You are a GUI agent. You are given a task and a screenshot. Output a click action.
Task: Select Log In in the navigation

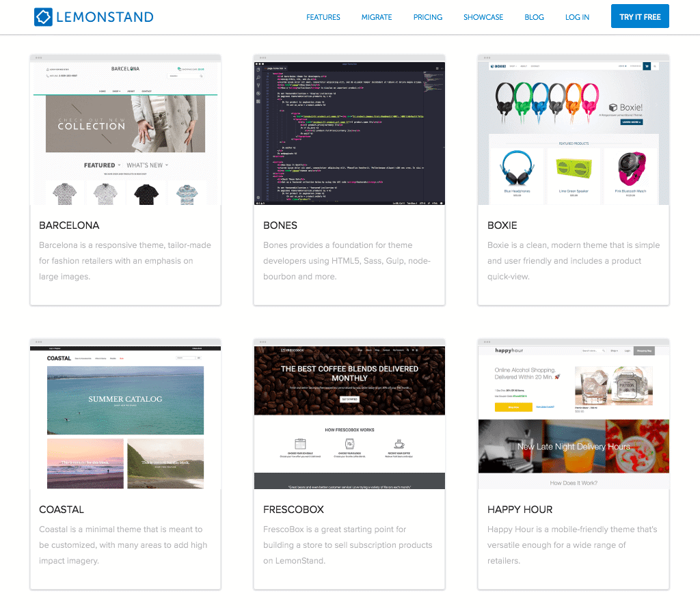[x=577, y=17]
